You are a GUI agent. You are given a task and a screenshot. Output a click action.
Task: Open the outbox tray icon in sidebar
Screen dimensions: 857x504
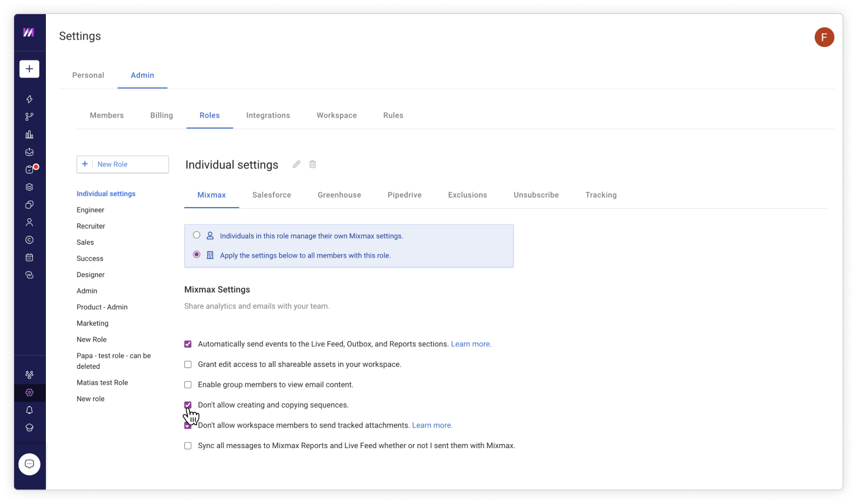coord(29,152)
